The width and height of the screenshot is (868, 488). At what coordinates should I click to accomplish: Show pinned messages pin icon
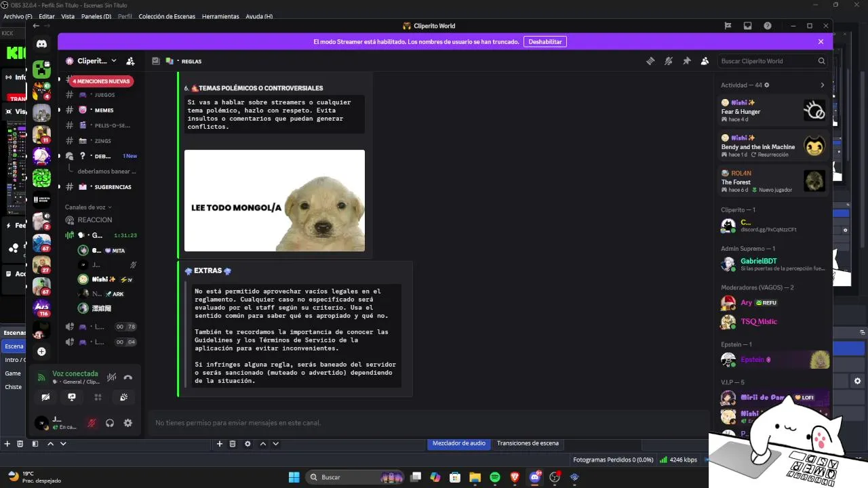[686, 61]
